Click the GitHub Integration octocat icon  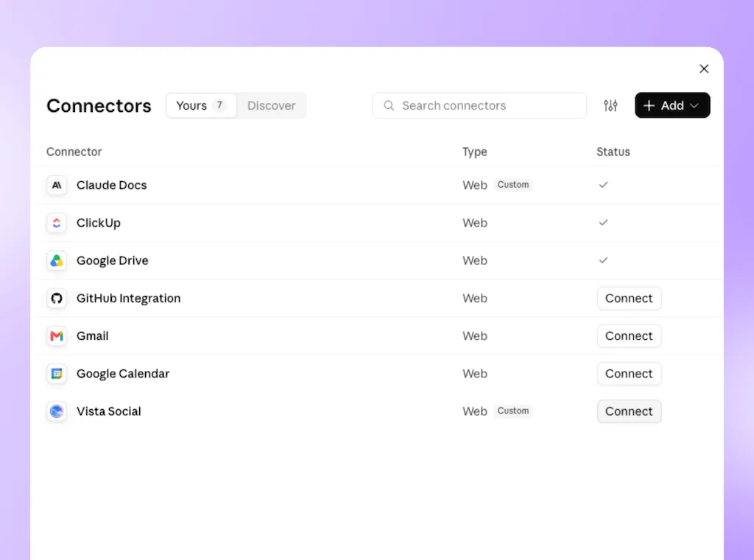tap(57, 299)
